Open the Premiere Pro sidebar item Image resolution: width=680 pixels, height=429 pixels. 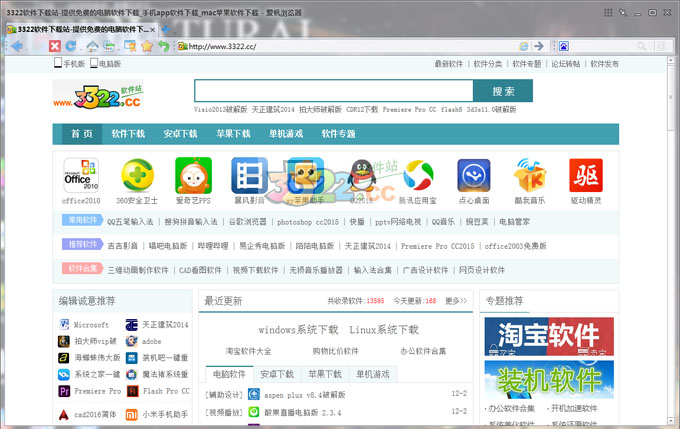(x=98, y=391)
